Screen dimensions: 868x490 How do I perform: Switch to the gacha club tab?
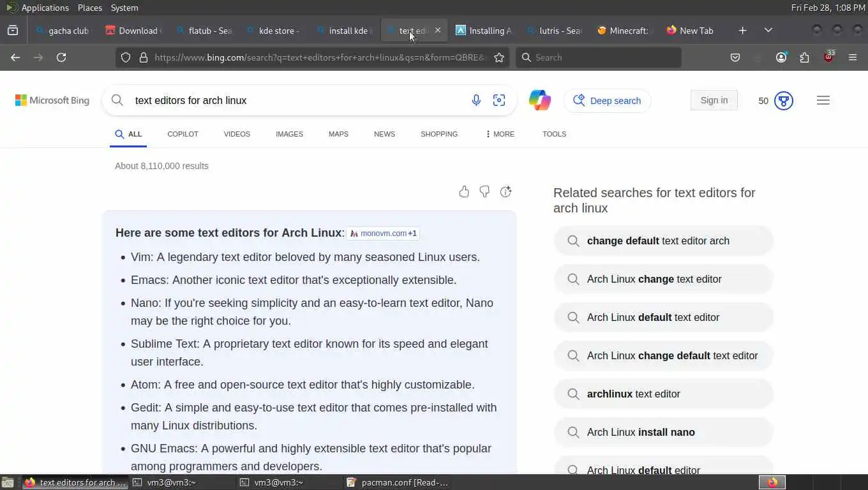(63, 31)
